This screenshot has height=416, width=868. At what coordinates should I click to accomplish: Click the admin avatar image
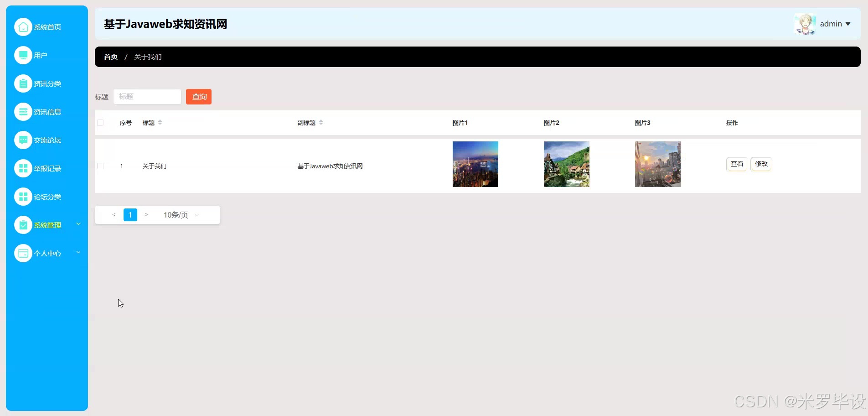(805, 24)
